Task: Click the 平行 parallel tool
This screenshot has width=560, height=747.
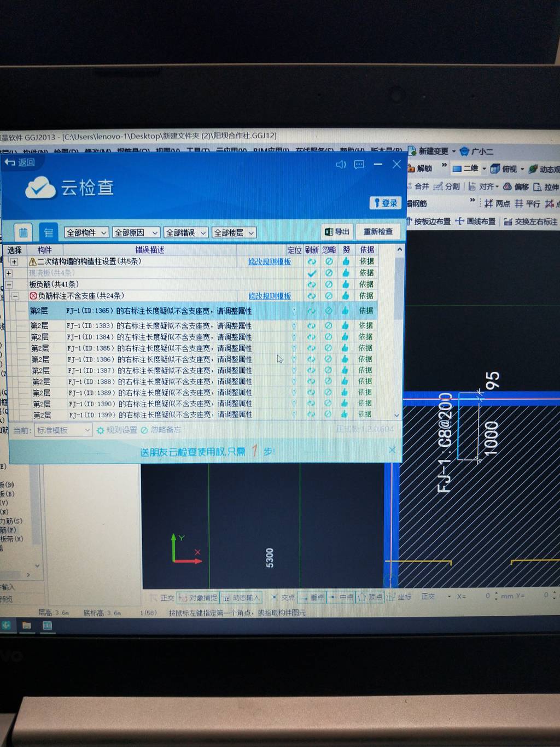Action: pyautogui.click(x=527, y=203)
